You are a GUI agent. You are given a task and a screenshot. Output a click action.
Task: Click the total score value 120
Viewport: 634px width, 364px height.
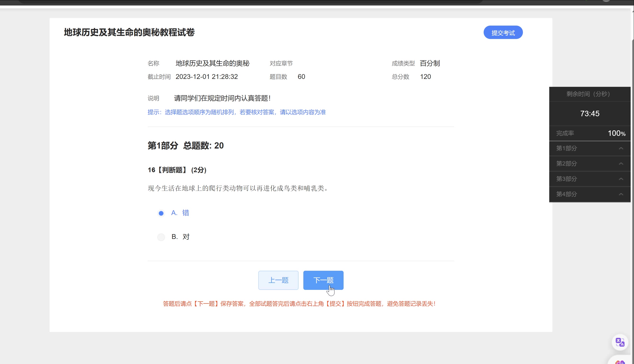(x=425, y=77)
